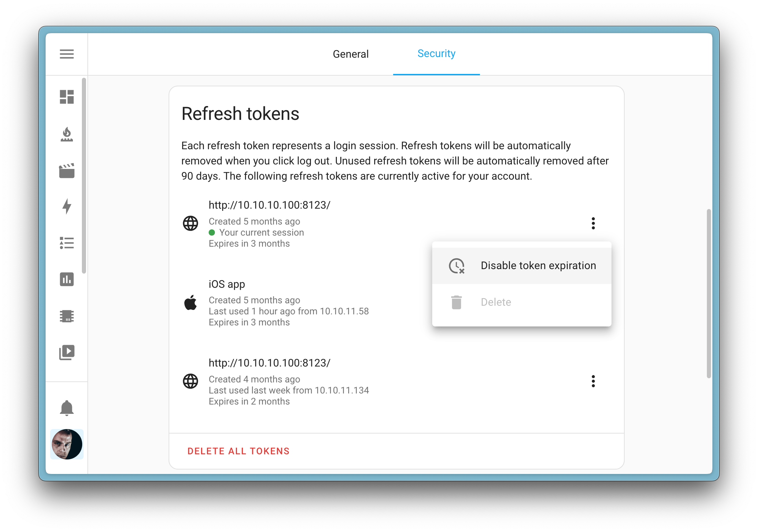Switch to the Security tab
758x532 pixels.
[x=436, y=54]
